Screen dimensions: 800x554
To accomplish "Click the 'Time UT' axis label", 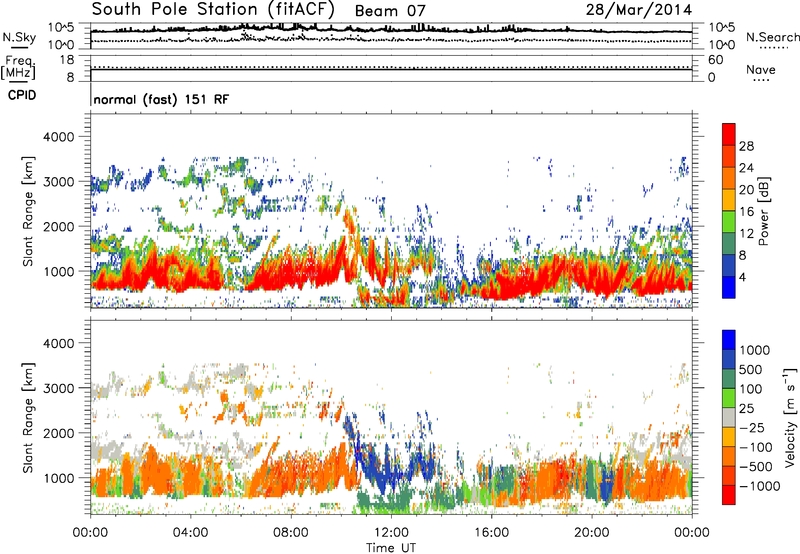I will coord(391,548).
